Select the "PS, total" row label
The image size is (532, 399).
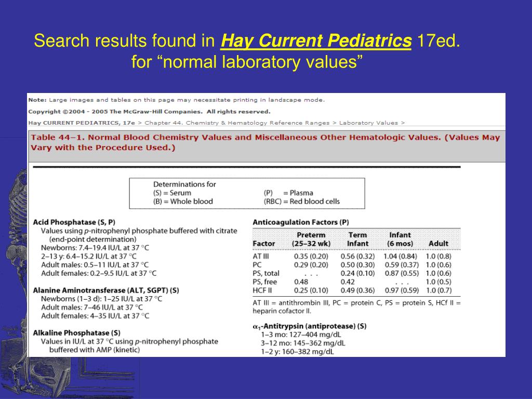tap(266, 273)
